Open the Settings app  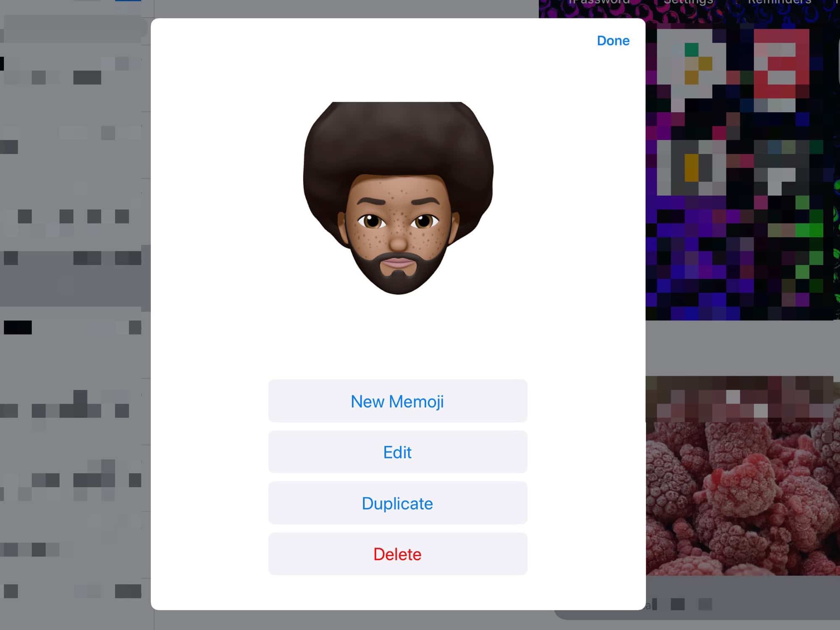pos(689,3)
